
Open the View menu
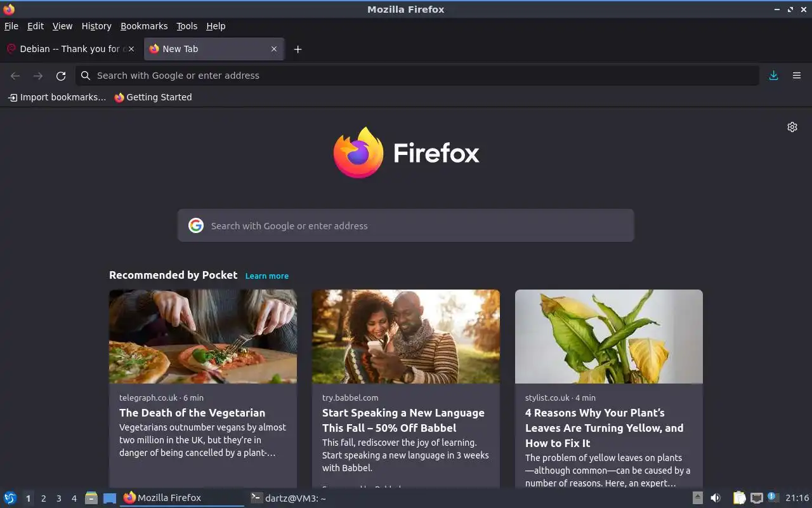62,26
